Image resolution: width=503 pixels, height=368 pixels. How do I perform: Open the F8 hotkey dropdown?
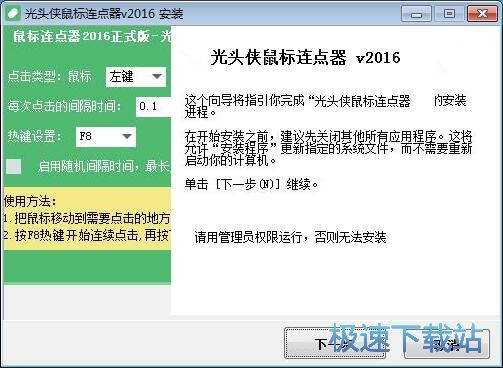coord(106,137)
